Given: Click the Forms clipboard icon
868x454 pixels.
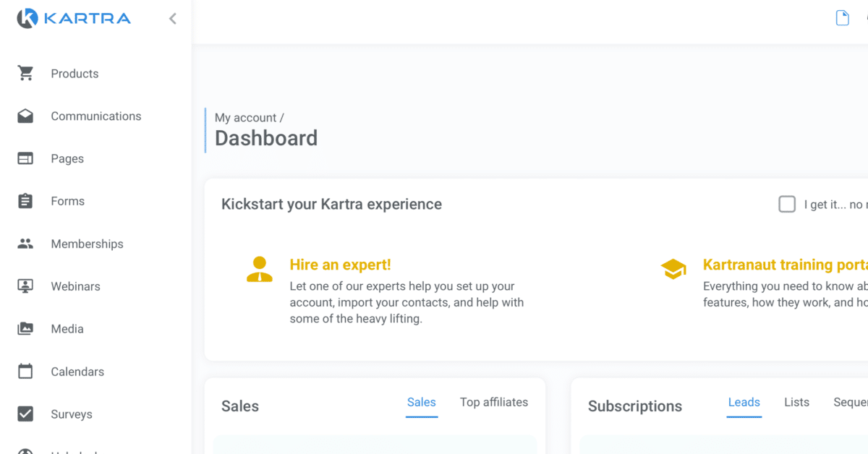Looking at the screenshot, I should tap(25, 201).
